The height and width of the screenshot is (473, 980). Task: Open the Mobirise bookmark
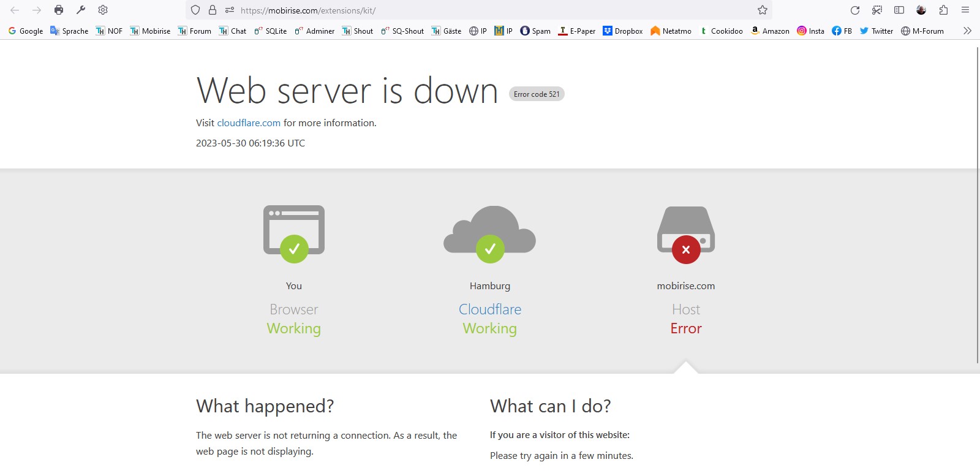pos(150,31)
